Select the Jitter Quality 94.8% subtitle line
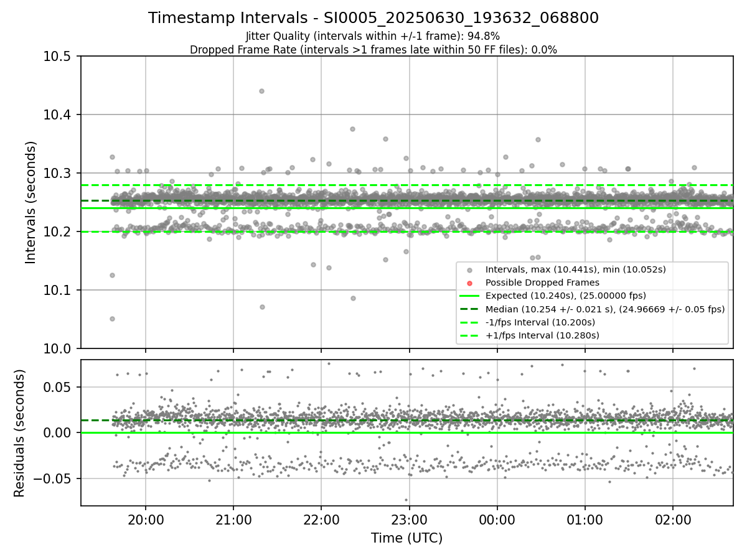This screenshot has width=747, height=560. 374,36
